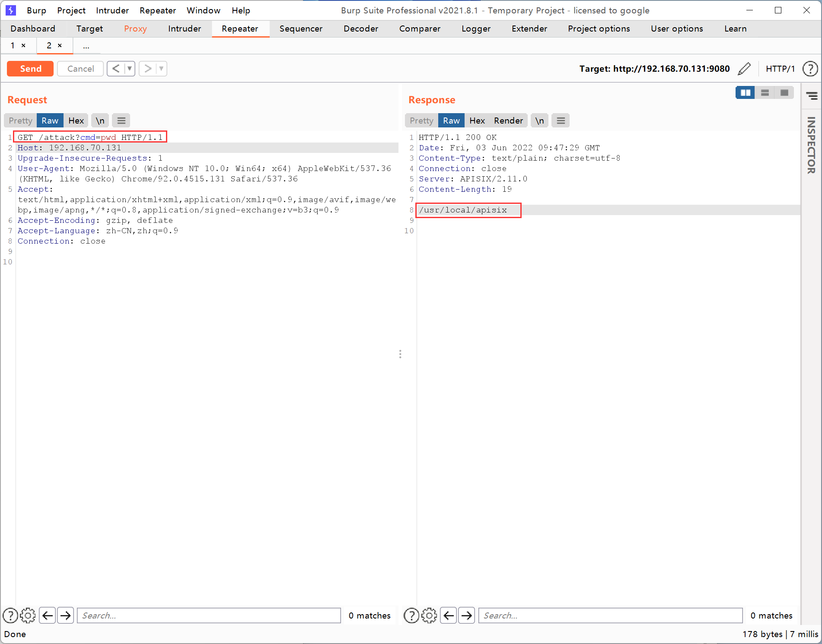Switch to the Logger tab
The image size is (822, 644).
(x=476, y=29)
